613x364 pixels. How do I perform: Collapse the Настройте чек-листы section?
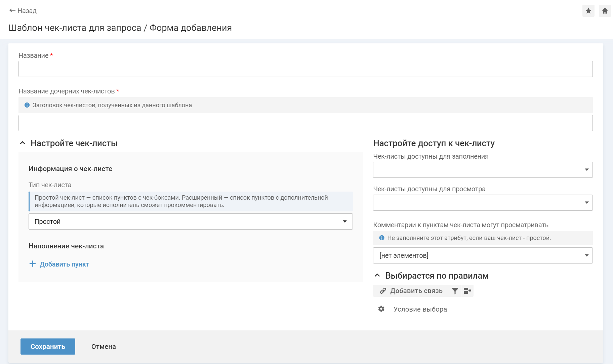tap(23, 143)
